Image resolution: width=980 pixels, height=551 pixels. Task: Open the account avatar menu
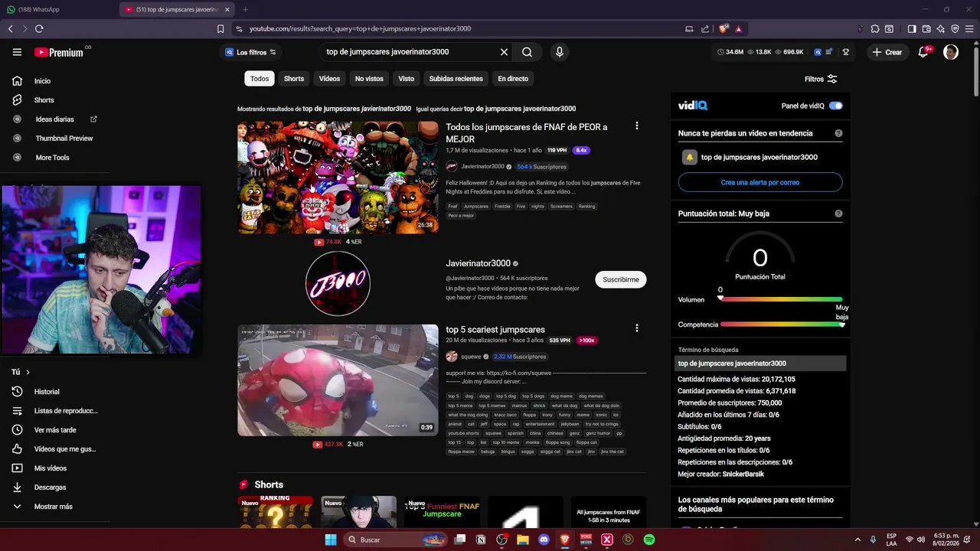tap(951, 52)
